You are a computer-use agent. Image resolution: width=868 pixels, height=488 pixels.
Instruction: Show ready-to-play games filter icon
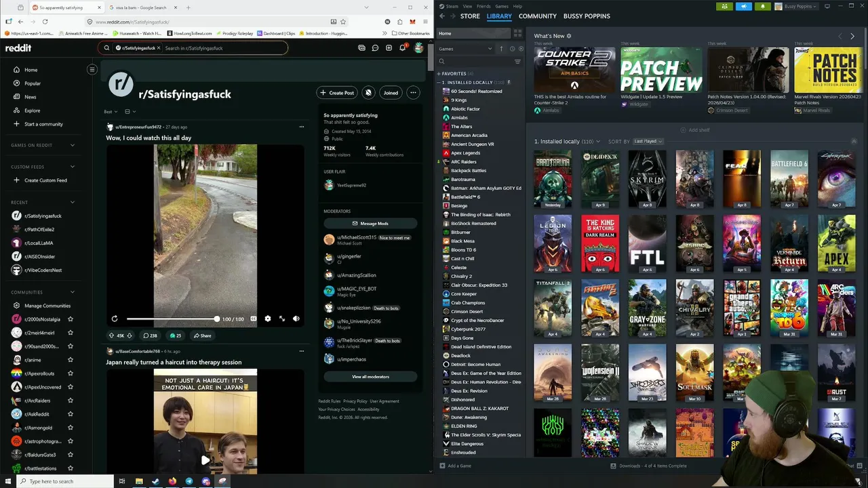(520, 49)
